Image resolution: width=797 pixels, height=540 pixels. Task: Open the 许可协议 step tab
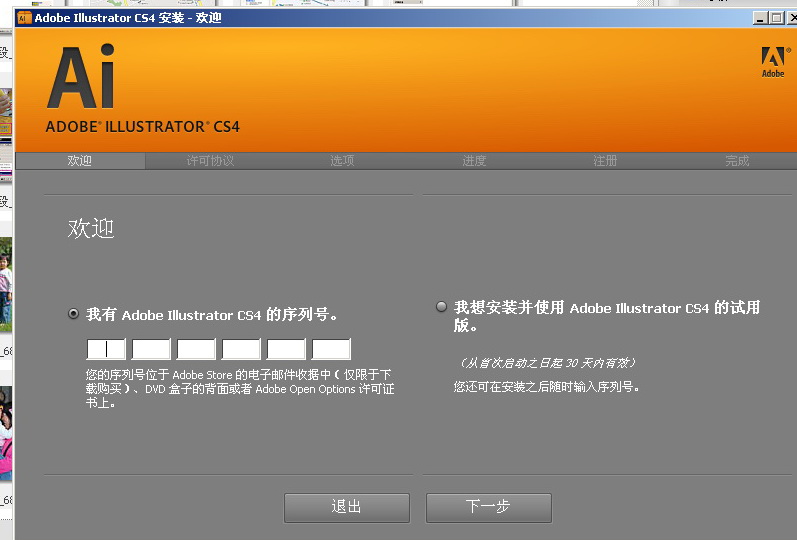coord(210,161)
